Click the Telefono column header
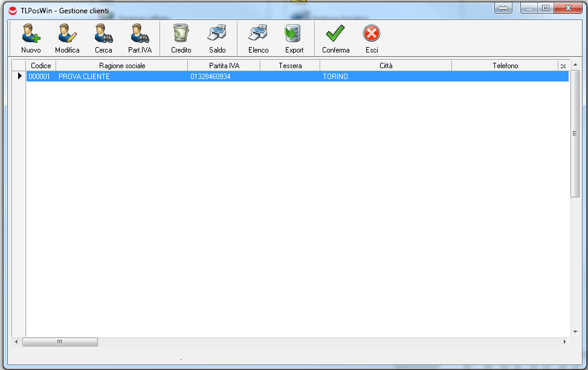Viewport: 588px width, 370px height. click(505, 66)
